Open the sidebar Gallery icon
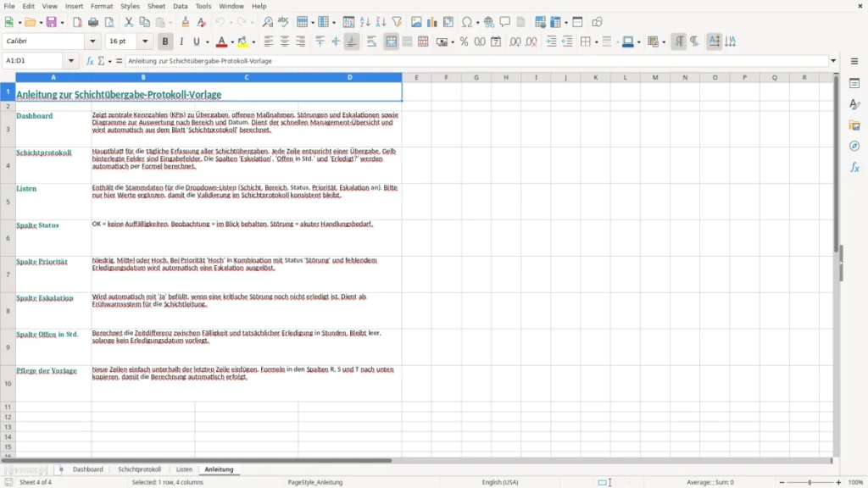The image size is (868, 488). click(854, 125)
